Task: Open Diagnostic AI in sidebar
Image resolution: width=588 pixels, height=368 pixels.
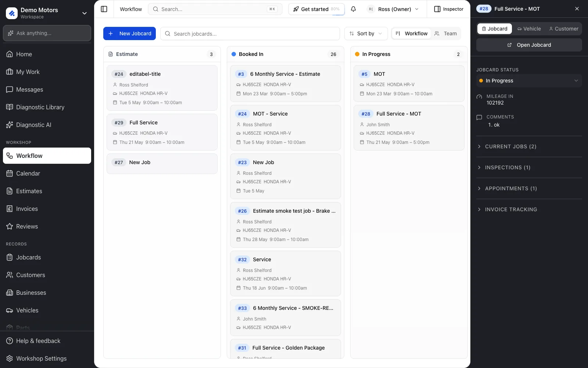Action: point(47,125)
